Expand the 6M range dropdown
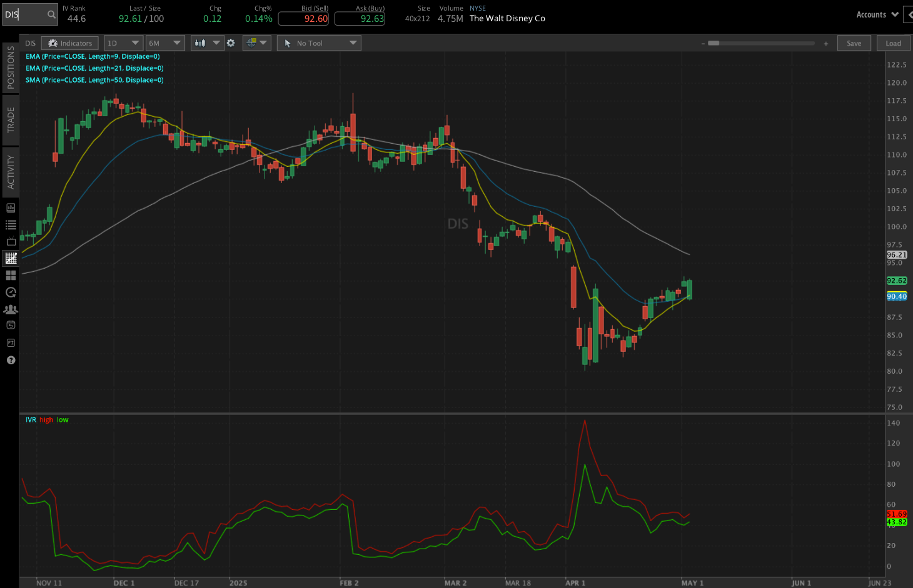 [x=165, y=42]
